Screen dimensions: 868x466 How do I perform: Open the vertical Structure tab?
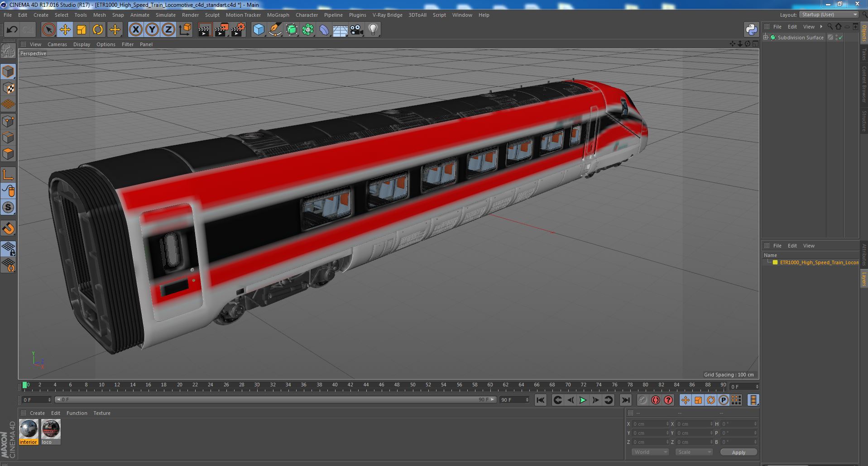click(x=864, y=121)
